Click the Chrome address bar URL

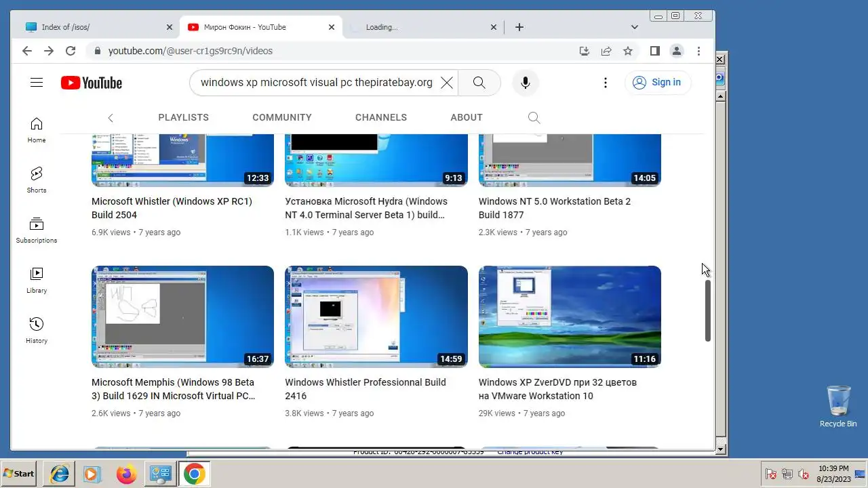pos(191,51)
